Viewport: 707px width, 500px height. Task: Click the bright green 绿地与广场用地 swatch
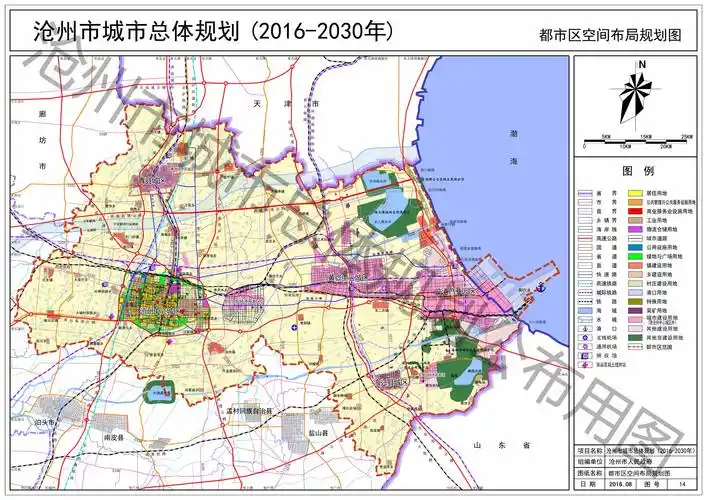[x=634, y=257]
